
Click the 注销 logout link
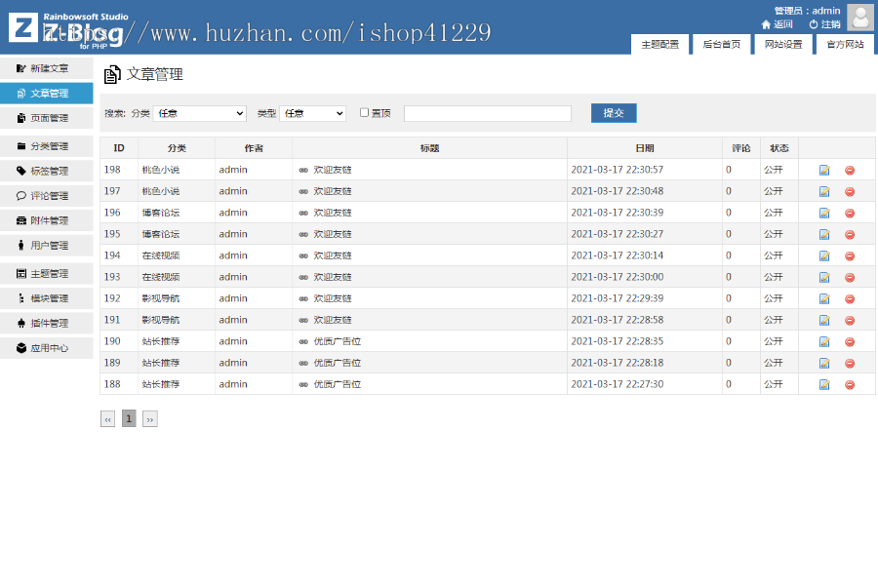pyautogui.click(x=824, y=24)
